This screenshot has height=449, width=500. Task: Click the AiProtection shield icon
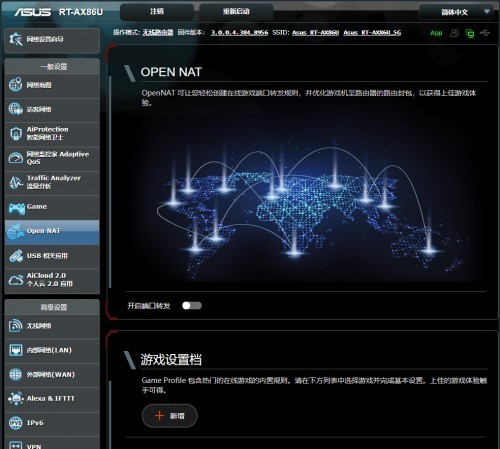tap(16, 133)
